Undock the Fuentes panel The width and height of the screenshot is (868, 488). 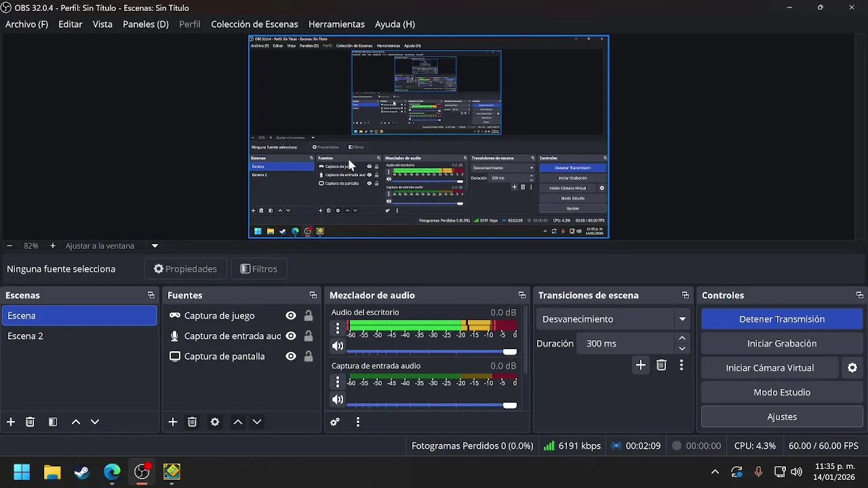[313, 296]
